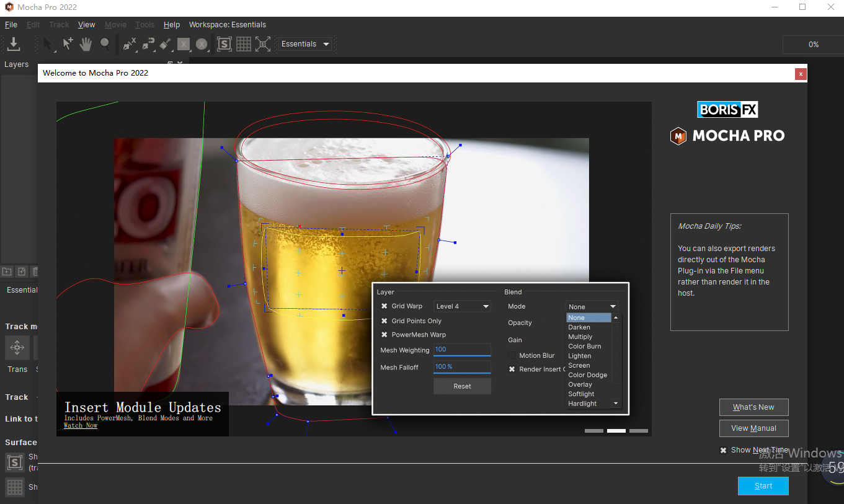The width and height of the screenshot is (844, 504).
Task: Click the greyed-out Tools menu
Action: [x=144, y=25]
